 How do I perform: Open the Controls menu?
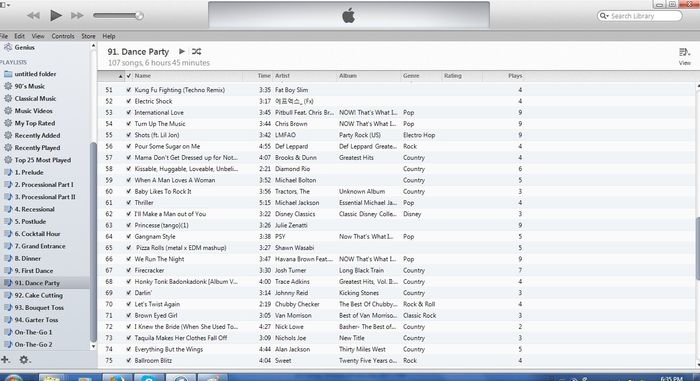click(x=63, y=36)
